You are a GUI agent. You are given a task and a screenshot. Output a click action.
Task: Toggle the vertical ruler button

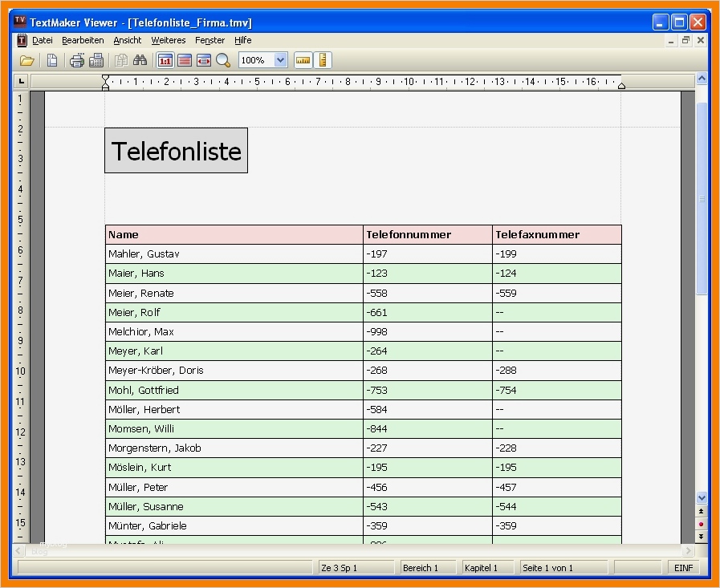point(323,60)
